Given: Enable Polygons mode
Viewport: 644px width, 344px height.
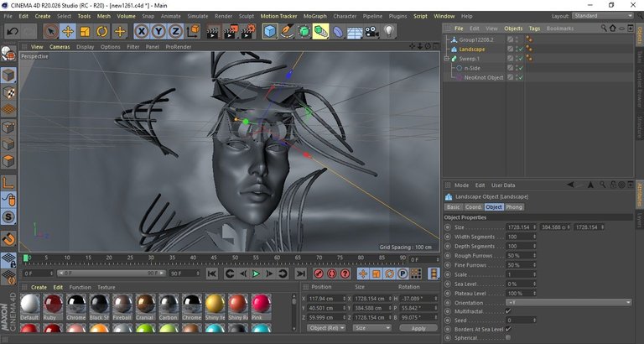Looking at the screenshot, I should [x=8, y=161].
